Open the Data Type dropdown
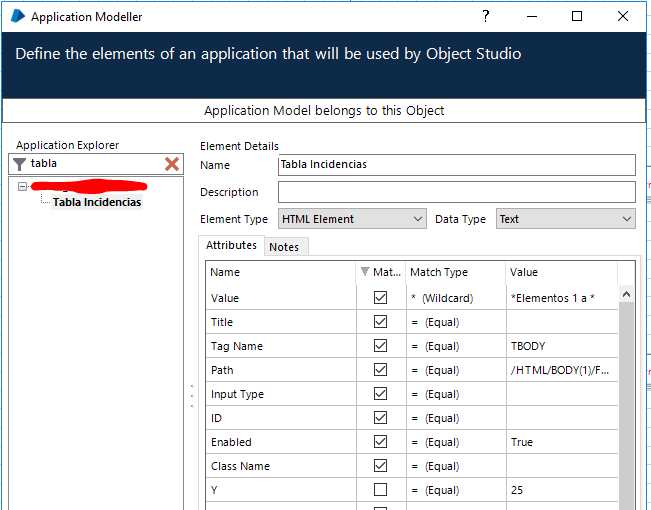Image resolution: width=651 pixels, height=510 pixels. (x=565, y=219)
